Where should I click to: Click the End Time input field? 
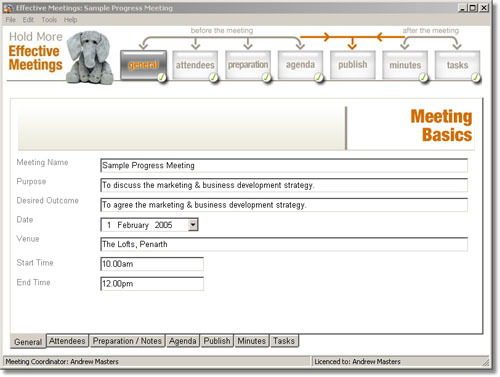coord(152,284)
